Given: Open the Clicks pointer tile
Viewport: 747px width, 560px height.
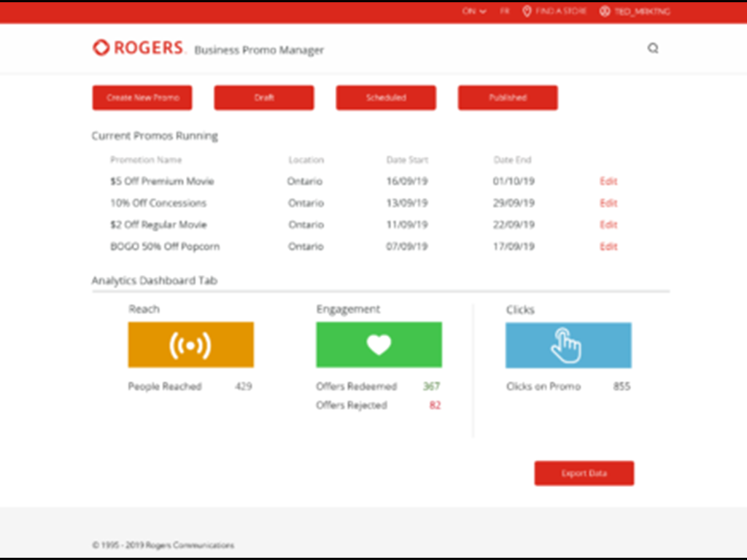Looking at the screenshot, I should (x=568, y=345).
